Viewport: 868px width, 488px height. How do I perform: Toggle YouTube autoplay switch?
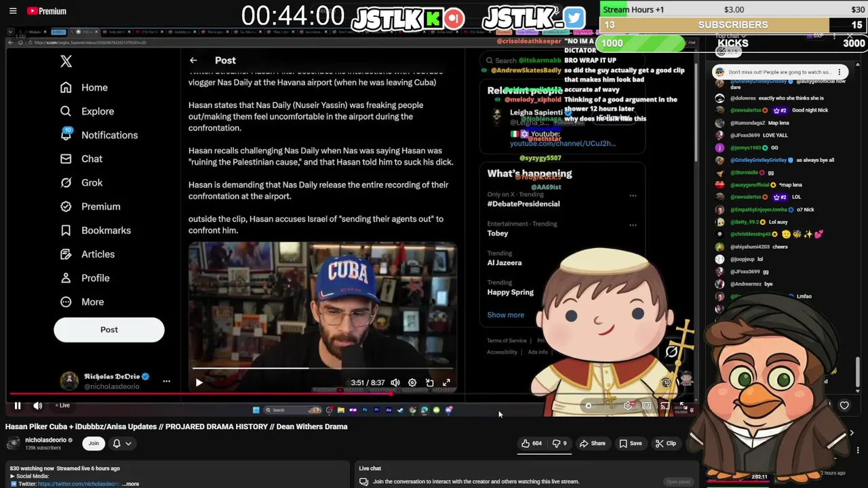point(589,405)
